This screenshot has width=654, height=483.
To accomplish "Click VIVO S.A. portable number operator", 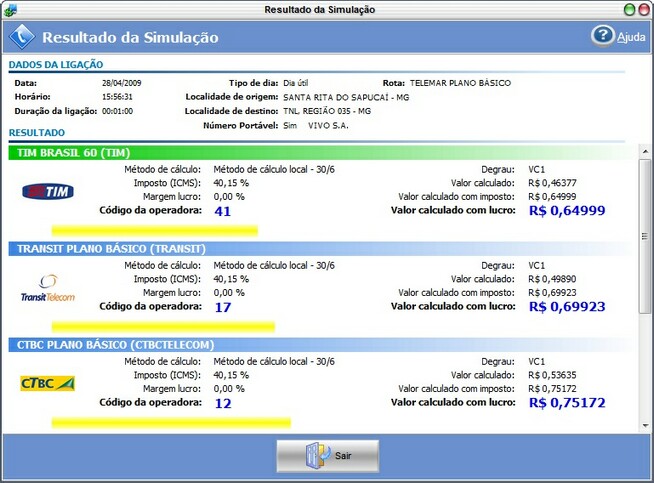I will click(328, 126).
